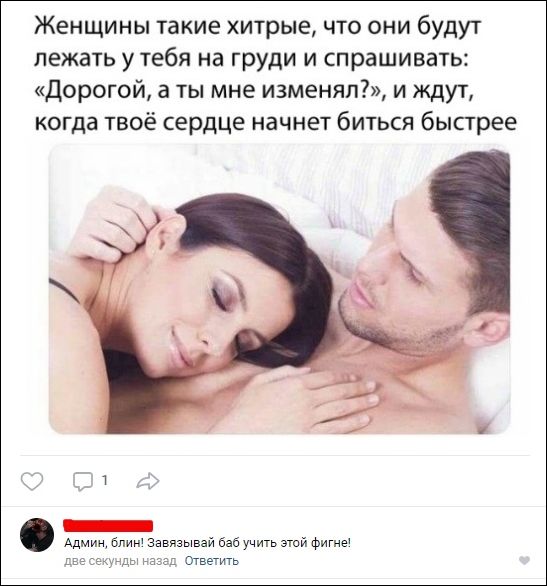
Task: Like the post with the heart icon
Action: tap(32, 481)
